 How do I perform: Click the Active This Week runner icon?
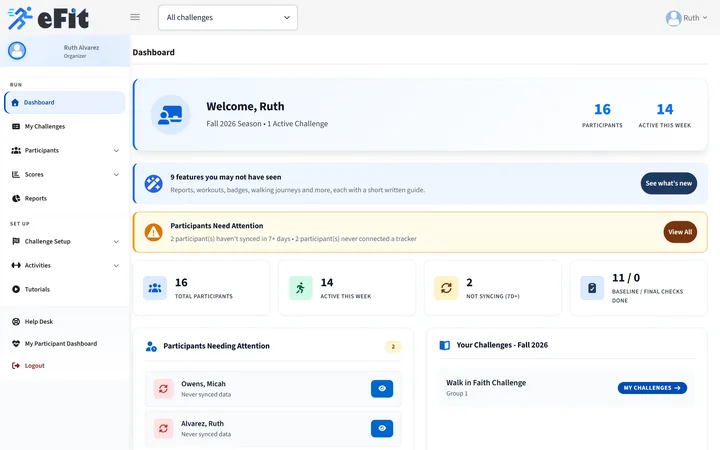pos(300,288)
